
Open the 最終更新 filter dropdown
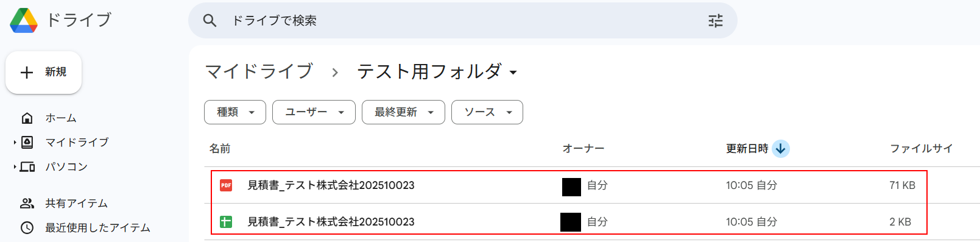(x=403, y=112)
